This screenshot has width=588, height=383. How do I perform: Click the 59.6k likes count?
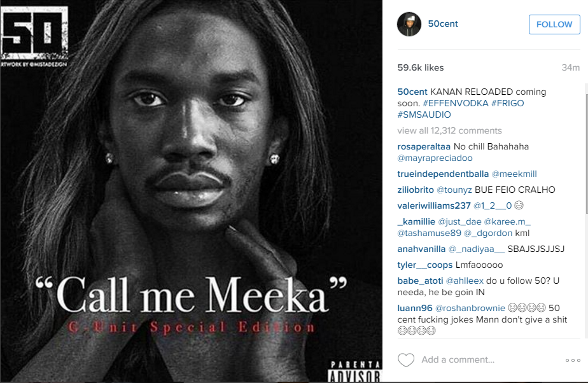[421, 67]
